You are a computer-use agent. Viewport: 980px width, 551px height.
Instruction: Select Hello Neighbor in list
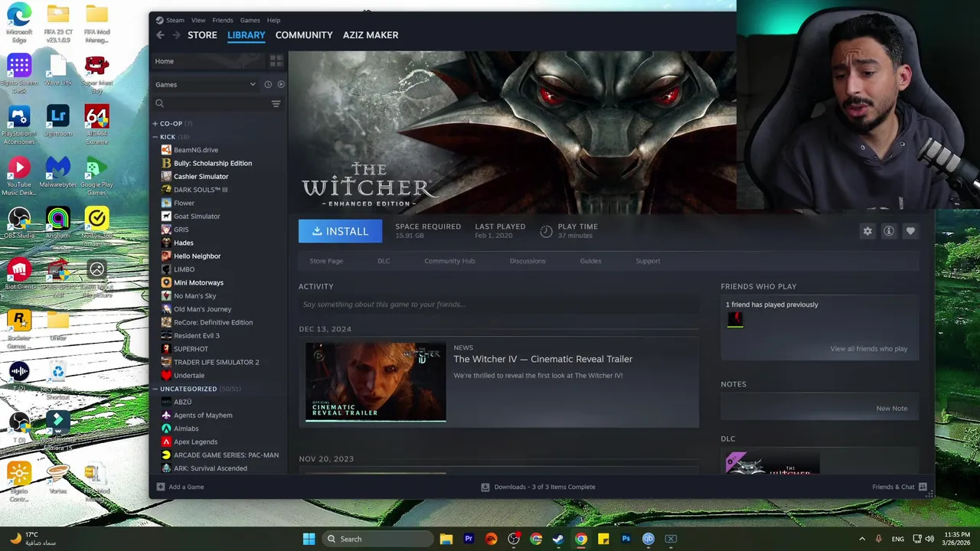click(x=197, y=256)
